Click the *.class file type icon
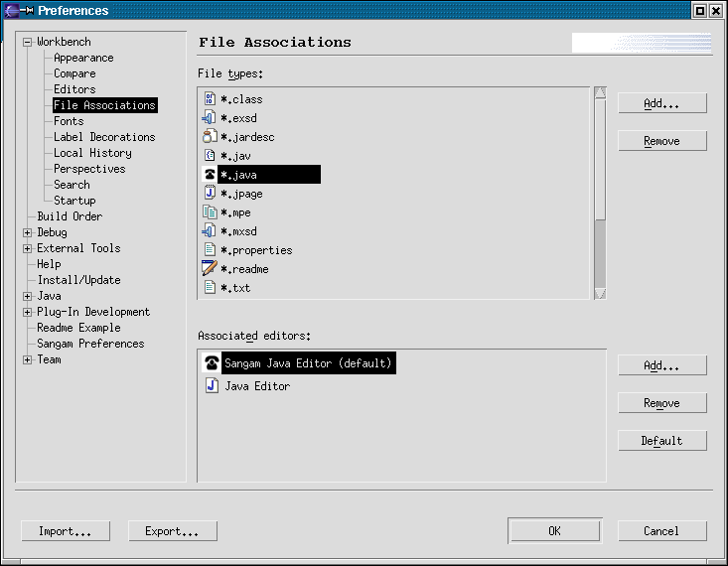The height and width of the screenshot is (566, 728). tap(209, 99)
